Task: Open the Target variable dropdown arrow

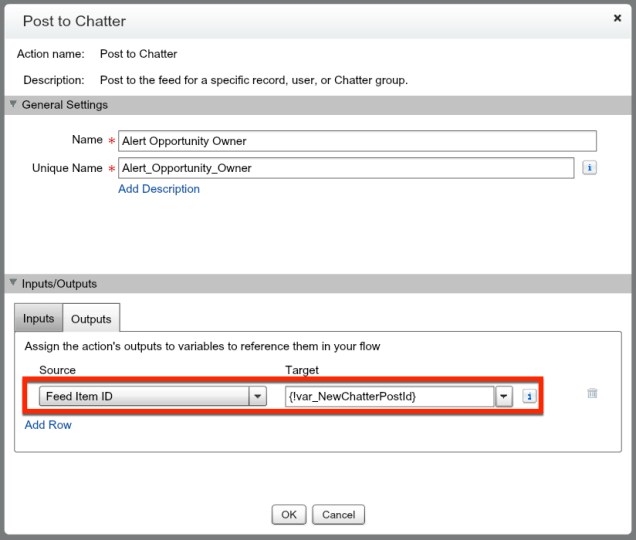Action: [503, 396]
